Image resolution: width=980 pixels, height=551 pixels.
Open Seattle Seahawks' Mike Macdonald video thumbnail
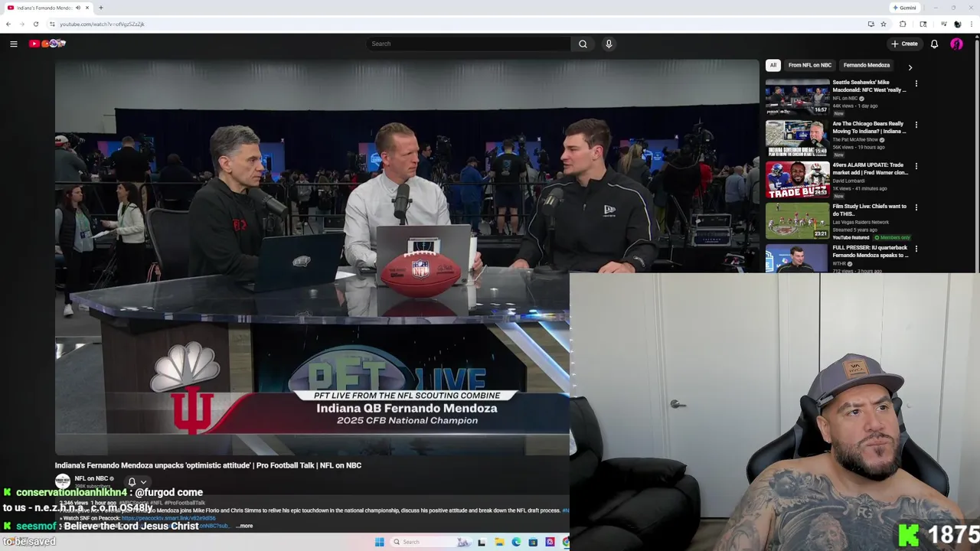[x=797, y=96]
